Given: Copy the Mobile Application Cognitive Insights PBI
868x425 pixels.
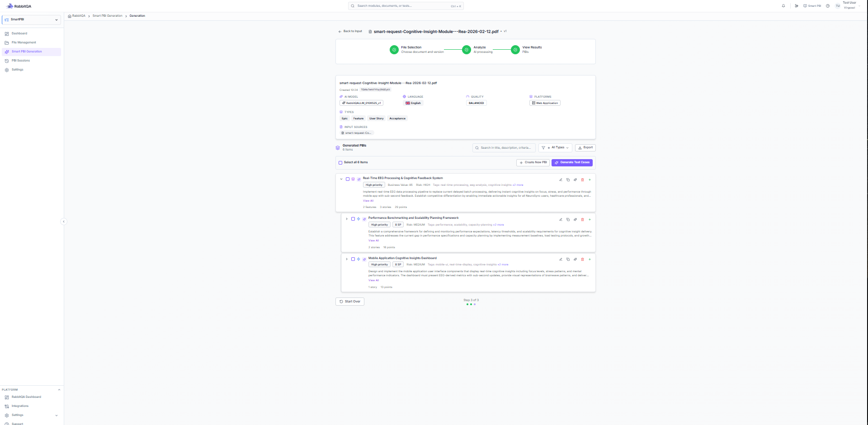Looking at the screenshot, I should [568, 260].
